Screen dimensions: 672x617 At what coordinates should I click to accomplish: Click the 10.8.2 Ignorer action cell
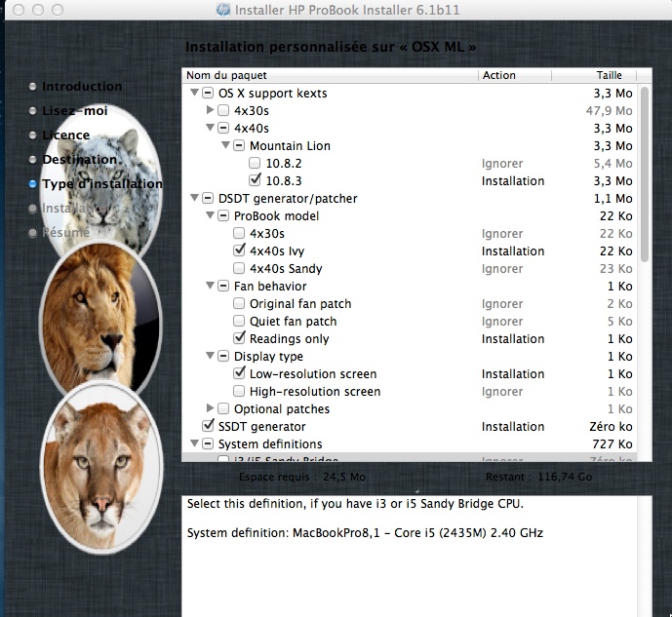pyautogui.click(x=502, y=163)
